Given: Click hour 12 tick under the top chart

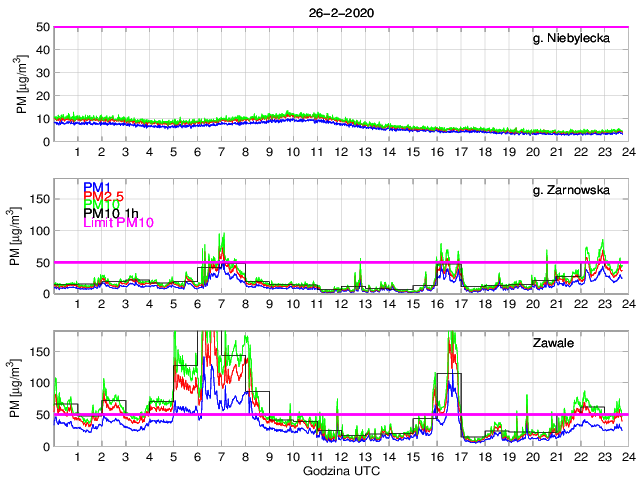Looking at the screenshot, I should click(340, 152).
